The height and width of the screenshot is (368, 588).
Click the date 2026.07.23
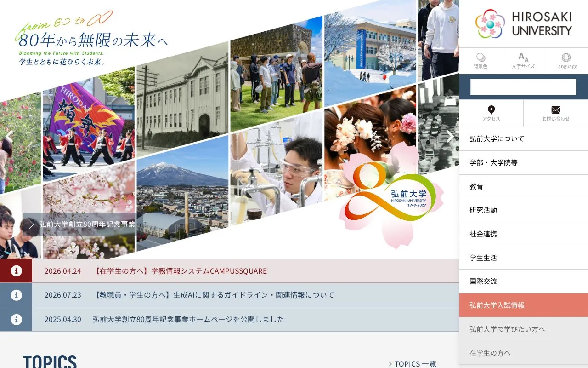[62, 295]
